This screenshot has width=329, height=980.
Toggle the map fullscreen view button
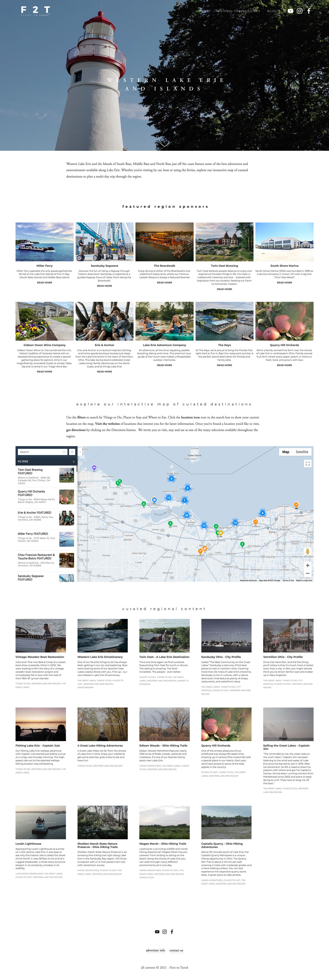point(308,463)
